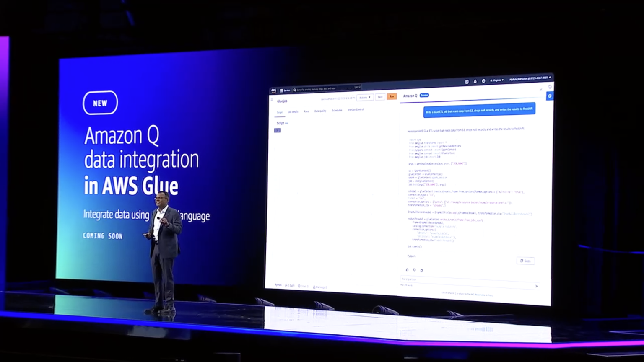Click the Amazon Q icon on the right edge
The image size is (644, 362).
coord(550,96)
